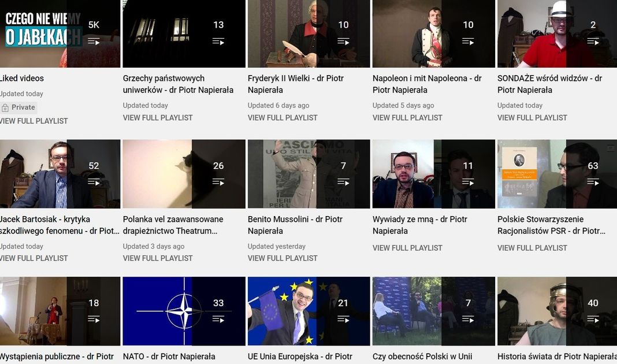The image size is (617, 364).
Task: Click the Private lock badge under Liked videos
Action: pos(18,107)
